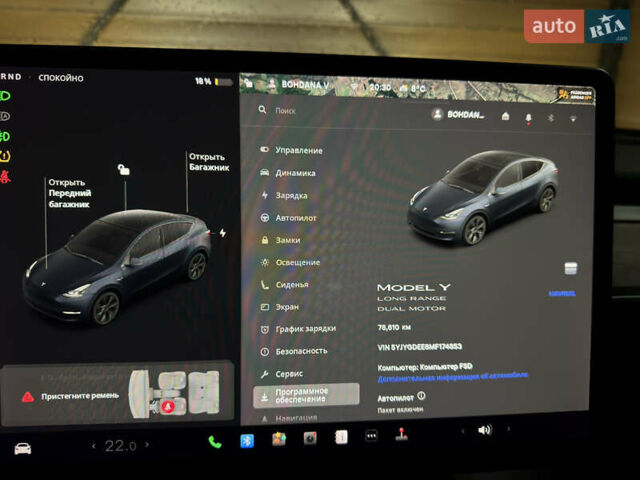Tap the 20:30 clock display

[380, 87]
